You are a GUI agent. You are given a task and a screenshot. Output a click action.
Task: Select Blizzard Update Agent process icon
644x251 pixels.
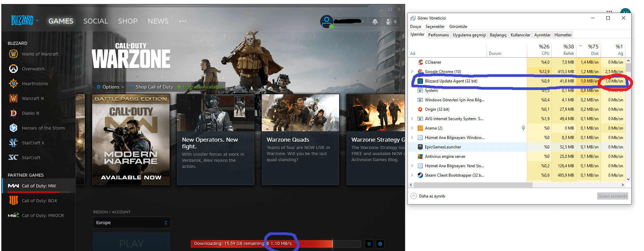pyautogui.click(x=420, y=81)
